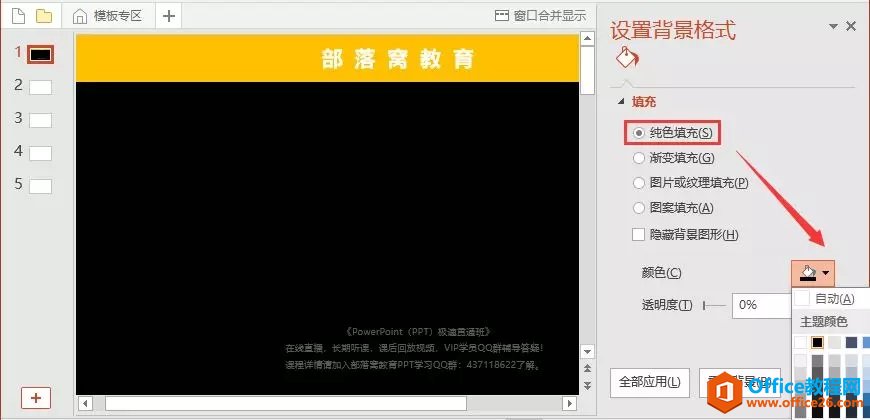This screenshot has height=420, width=870.
Task: Pick the light gray theme color swatch
Action: point(834,342)
